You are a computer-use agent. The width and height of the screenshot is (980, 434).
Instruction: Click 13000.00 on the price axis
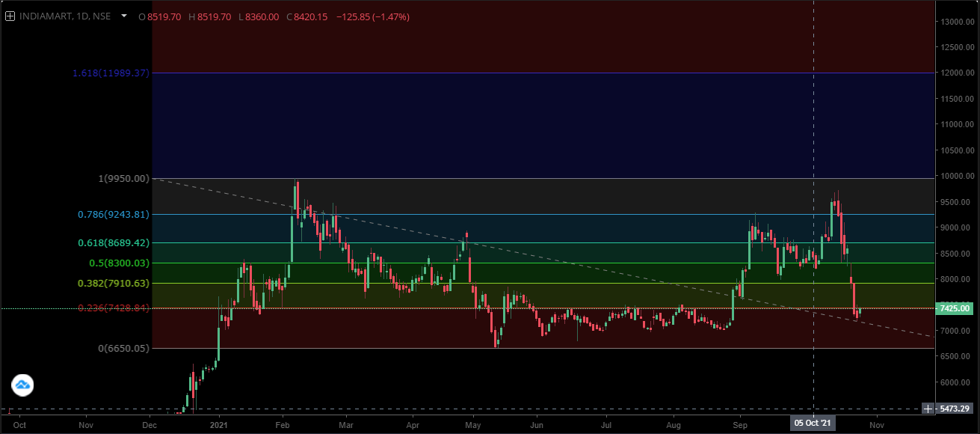pyautogui.click(x=957, y=21)
